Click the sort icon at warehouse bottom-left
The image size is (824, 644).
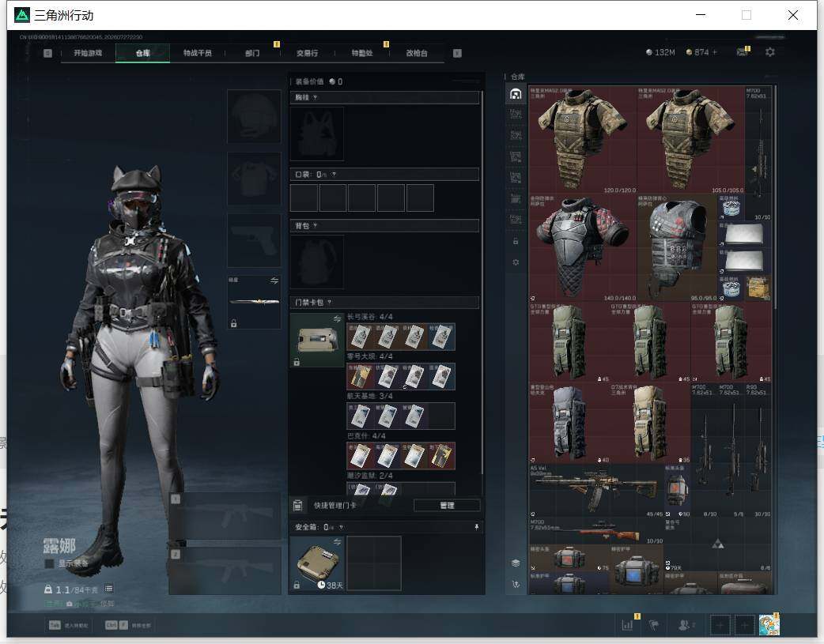(516, 584)
